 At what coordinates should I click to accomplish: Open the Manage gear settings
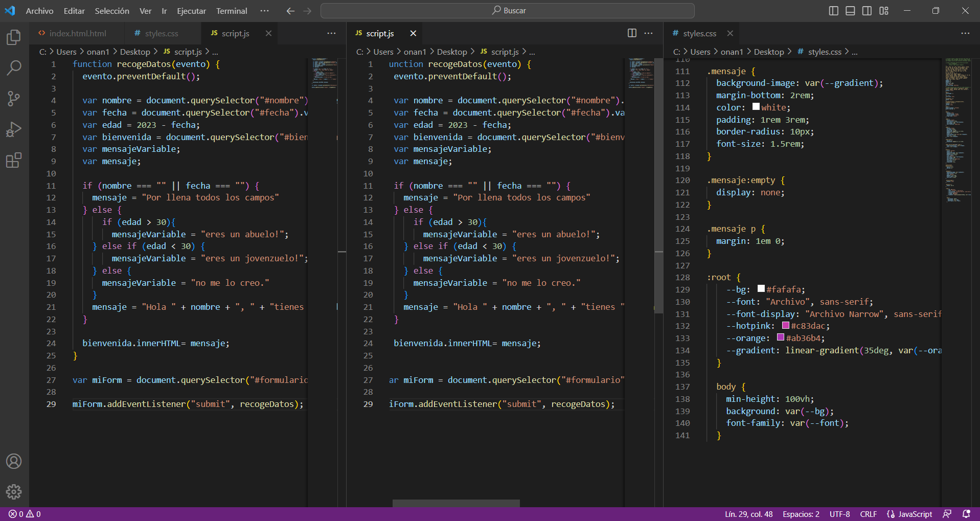[14, 492]
